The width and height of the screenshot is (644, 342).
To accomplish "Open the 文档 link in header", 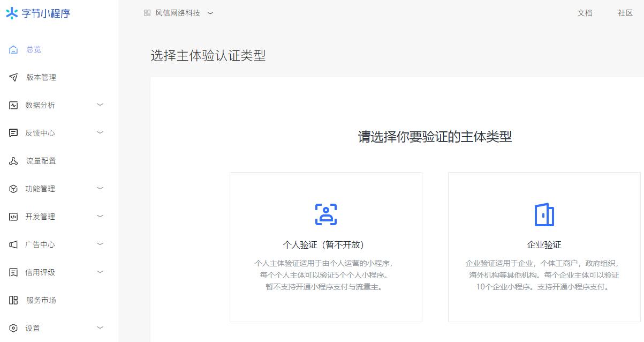I will [585, 13].
